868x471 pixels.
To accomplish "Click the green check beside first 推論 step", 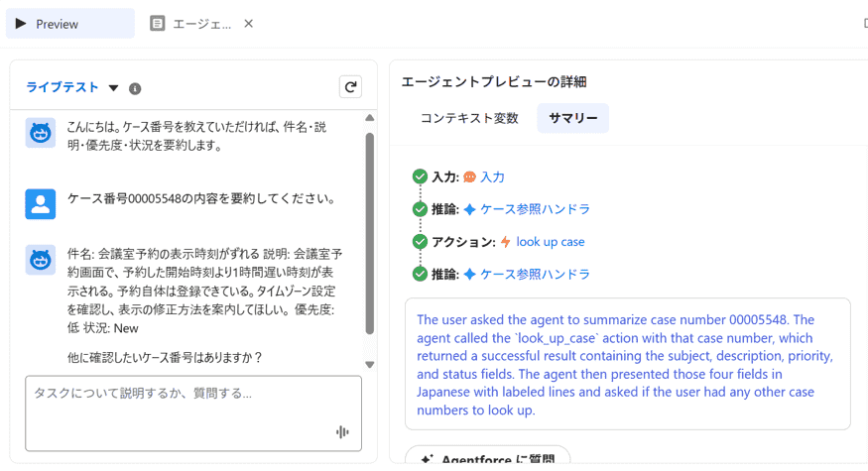I will tap(421, 209).
